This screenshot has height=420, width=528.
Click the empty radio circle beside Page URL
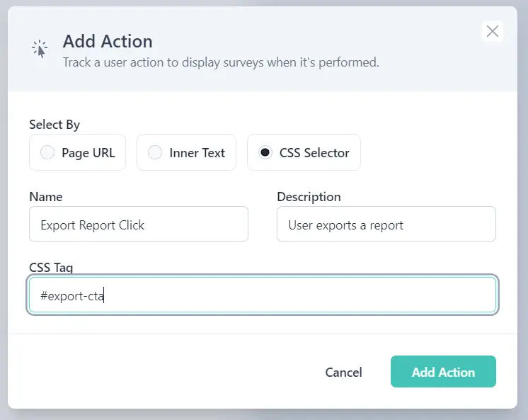tap(47, 152)
